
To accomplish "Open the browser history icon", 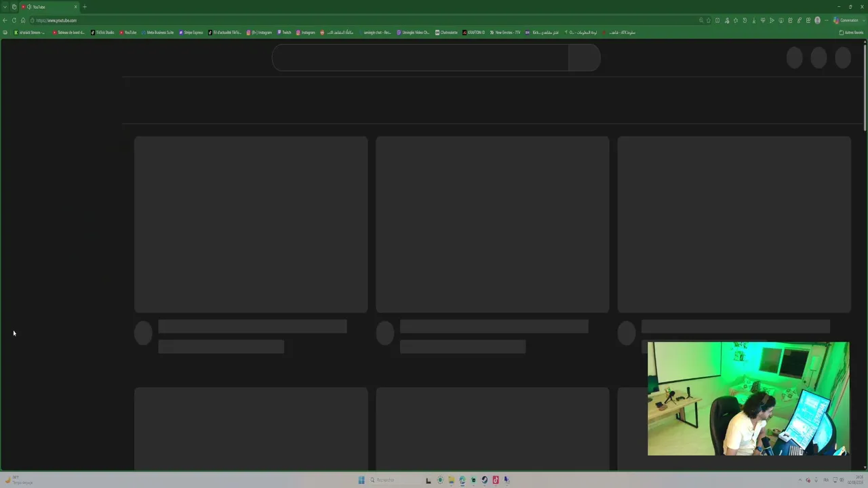I will tap(745, 20).
